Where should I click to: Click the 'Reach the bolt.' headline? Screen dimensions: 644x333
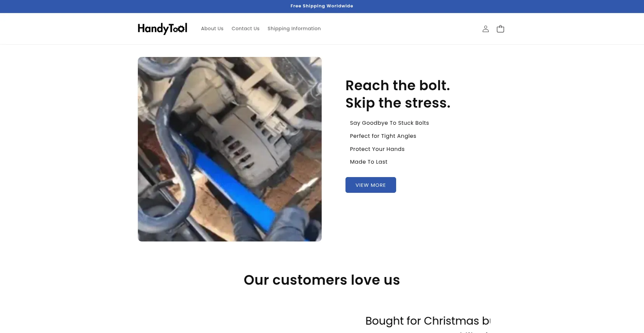(x=397, y=86)
